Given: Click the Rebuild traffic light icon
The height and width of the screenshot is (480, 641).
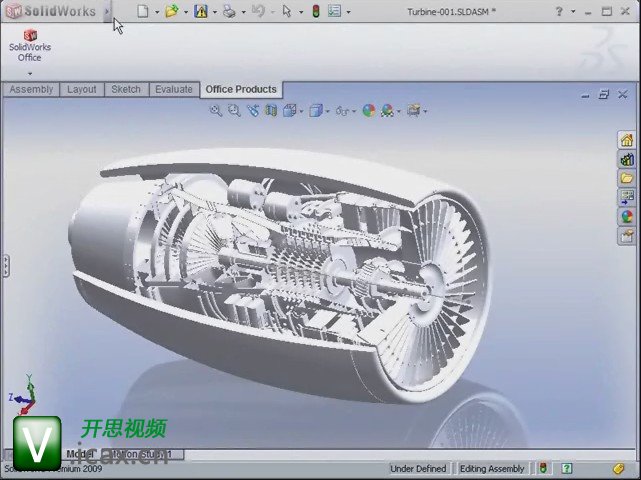Looking at the screenshot, I should coord(316,12).
